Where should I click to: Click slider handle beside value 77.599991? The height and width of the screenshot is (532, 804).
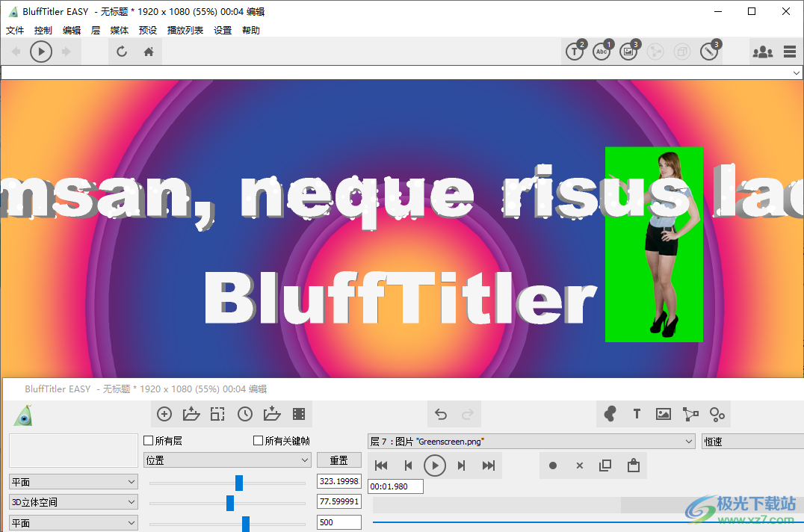tap(230, 504)
